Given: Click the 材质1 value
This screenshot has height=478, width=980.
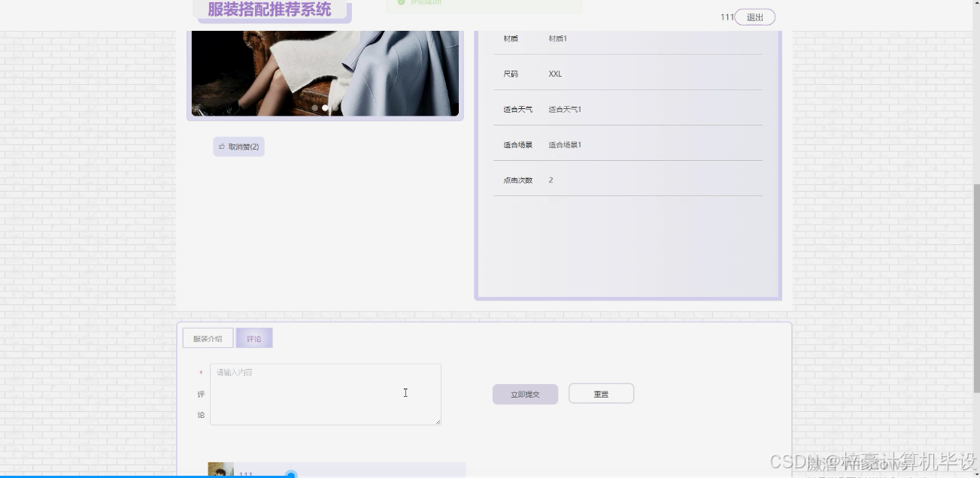Looking at the screenshot, I should point(558,38).
